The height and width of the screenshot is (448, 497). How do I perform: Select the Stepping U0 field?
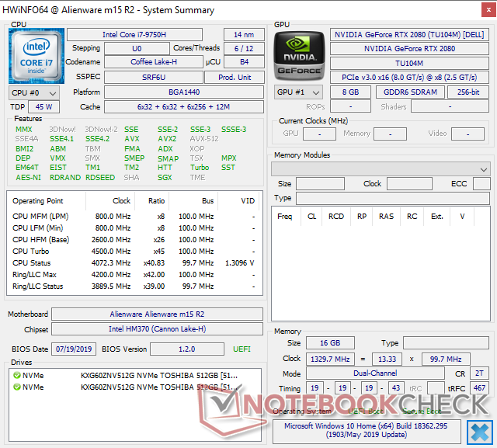pyautogui.click(x=137, y=48)
